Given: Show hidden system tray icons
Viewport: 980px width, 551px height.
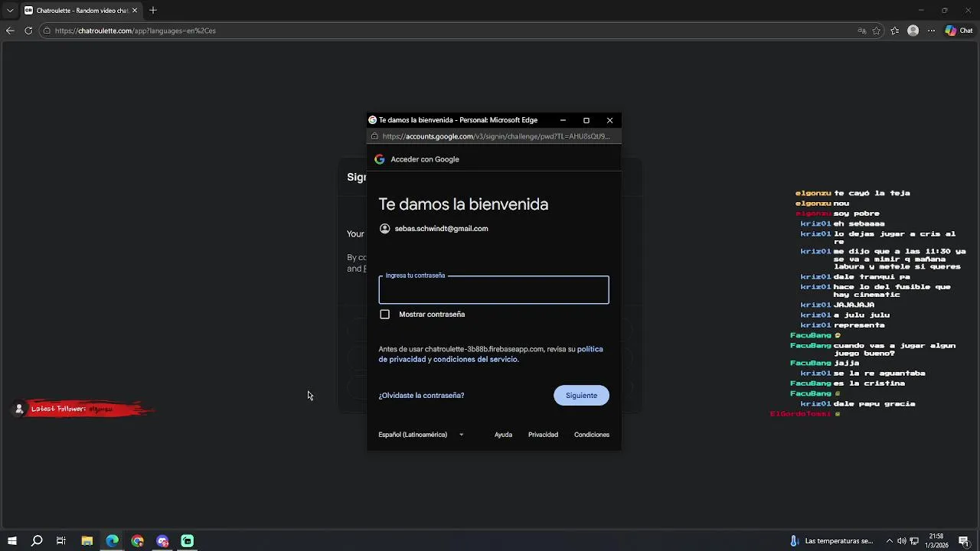Looking at the screenshot, I should click(889, 541).
